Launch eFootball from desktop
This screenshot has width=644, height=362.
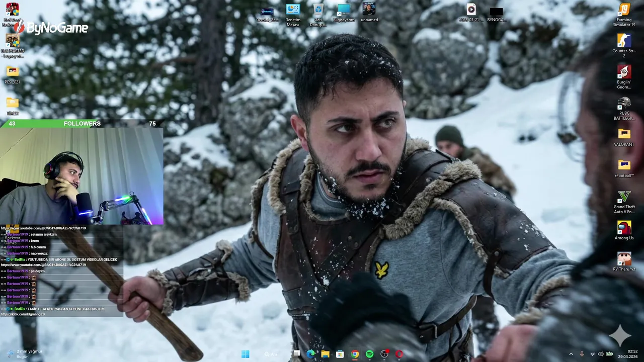pos(624,168)
